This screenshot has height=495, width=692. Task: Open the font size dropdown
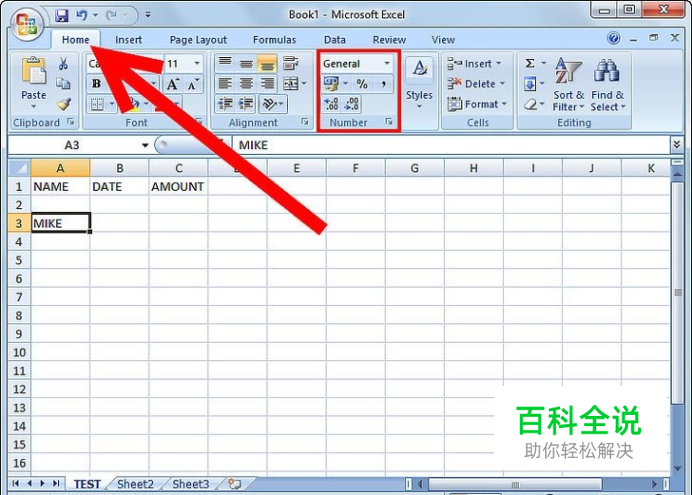[197, 64]
